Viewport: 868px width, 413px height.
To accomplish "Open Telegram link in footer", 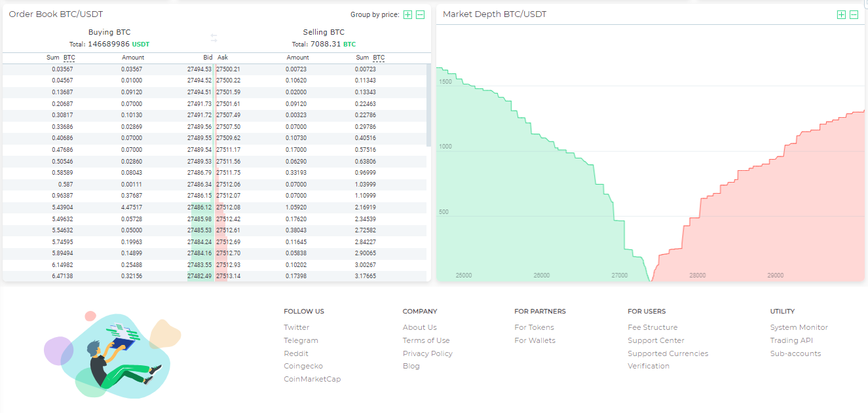I will [301, 340].
